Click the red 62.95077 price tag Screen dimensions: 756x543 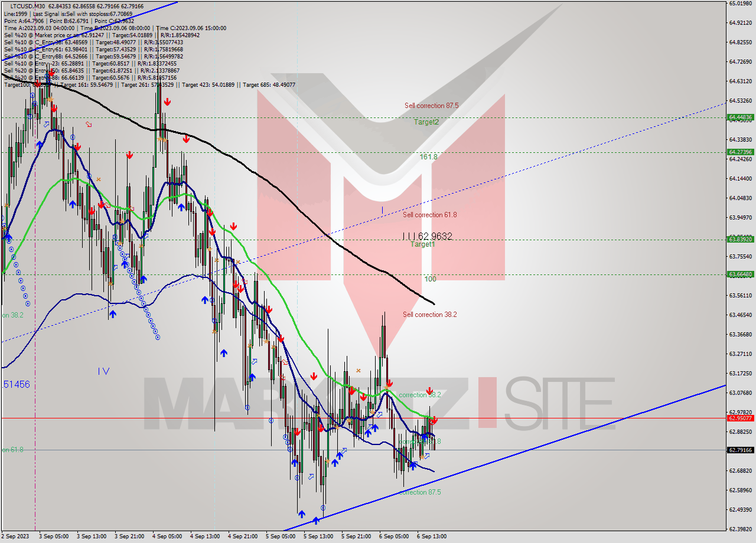click(x=741, y=418)
